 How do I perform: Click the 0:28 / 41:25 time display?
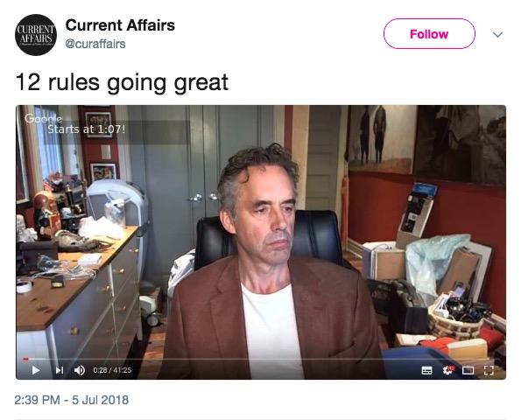click(112, 370)
